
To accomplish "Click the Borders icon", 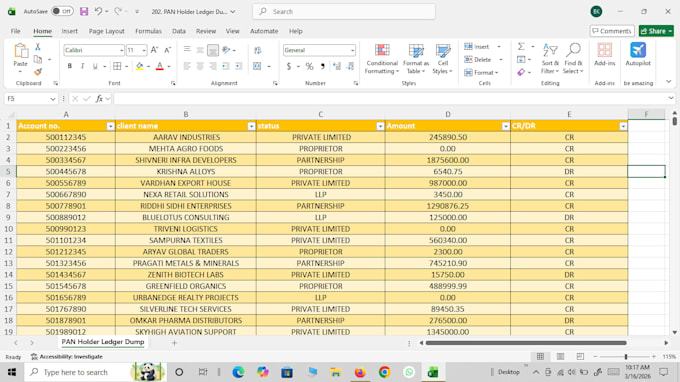I will pos(117,66).
